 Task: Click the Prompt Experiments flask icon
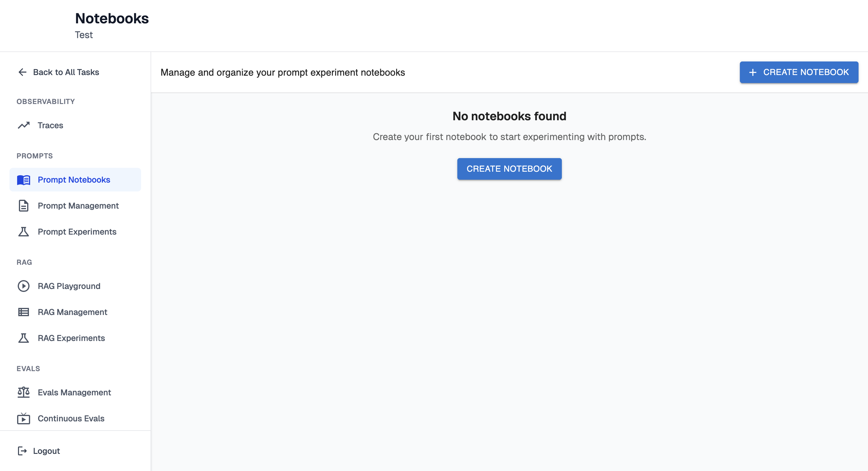24,232
